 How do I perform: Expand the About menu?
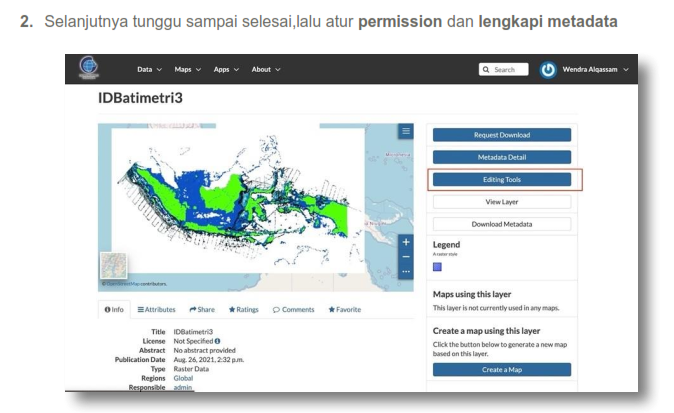click(265, 69)
